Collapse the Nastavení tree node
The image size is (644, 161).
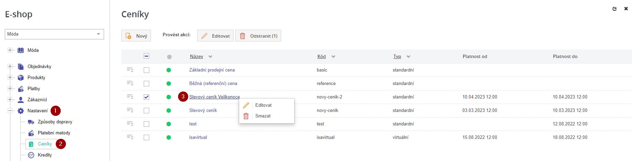tap(10, 111)
